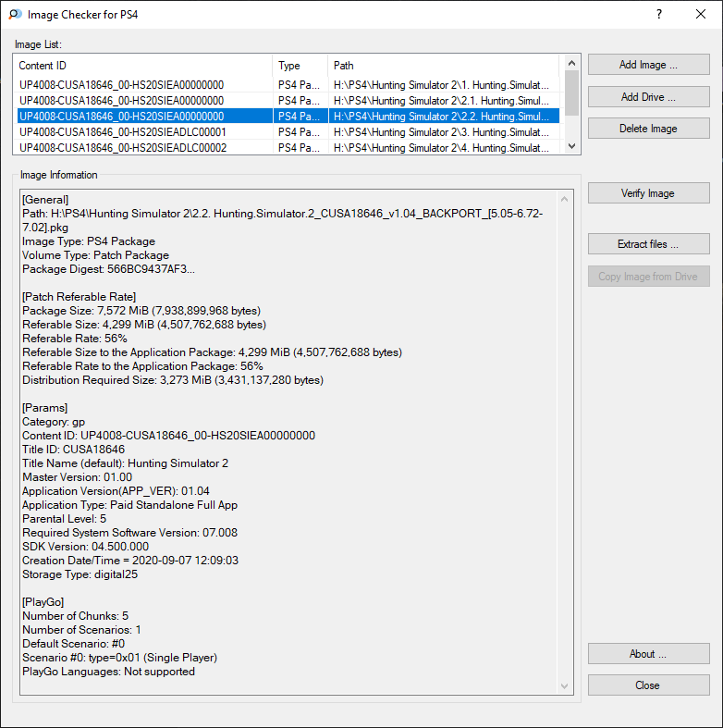Click the PlayGo Languages: Not supported line

(x=108, y=672)
